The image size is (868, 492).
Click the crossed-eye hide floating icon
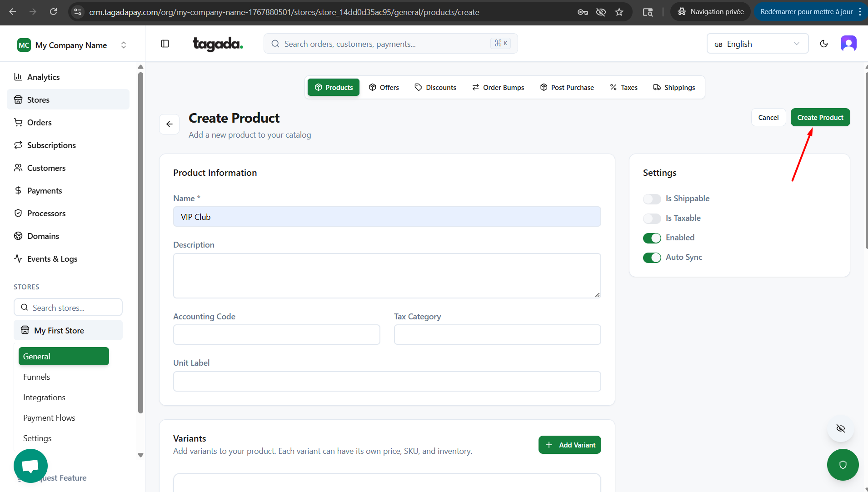click(840, 428)
